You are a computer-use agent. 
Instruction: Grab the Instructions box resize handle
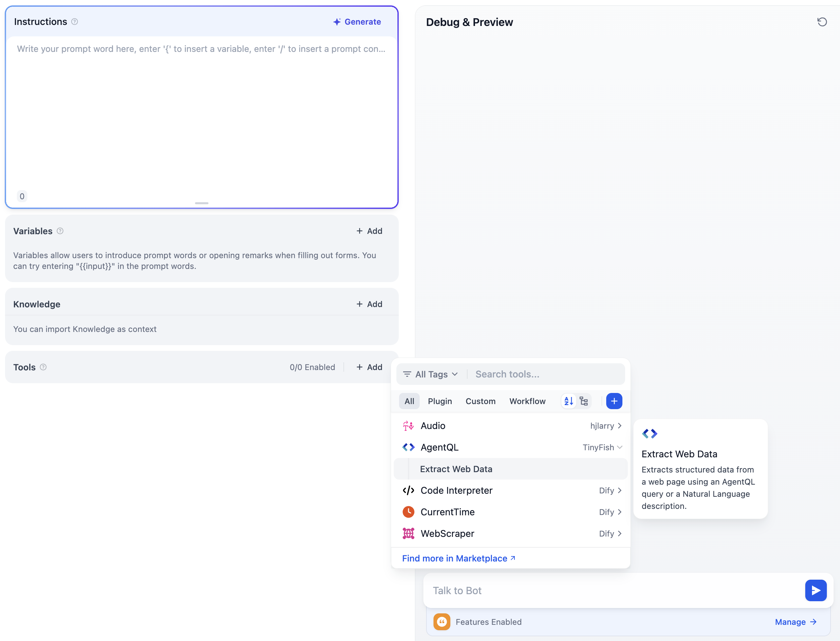[202, 203]
